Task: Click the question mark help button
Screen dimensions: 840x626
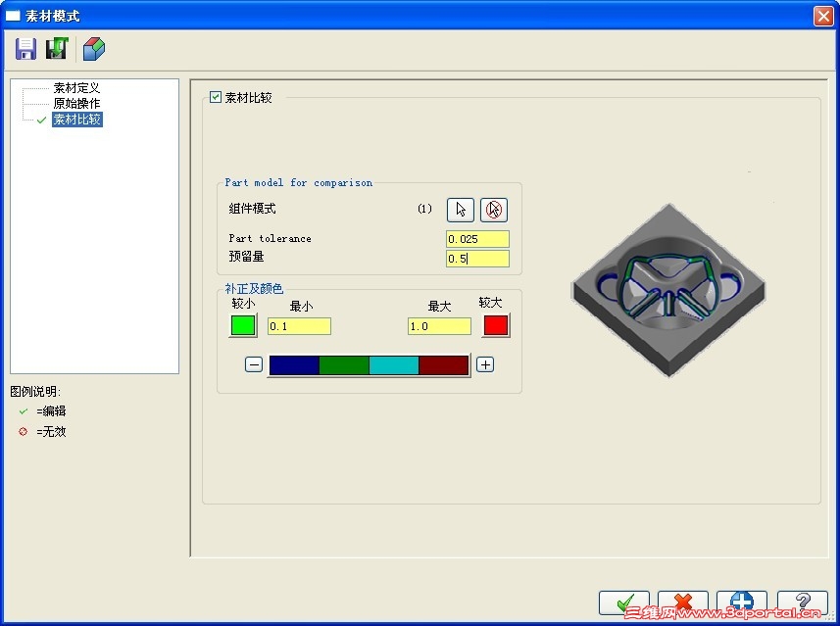Action: click(x=802, y=603)
